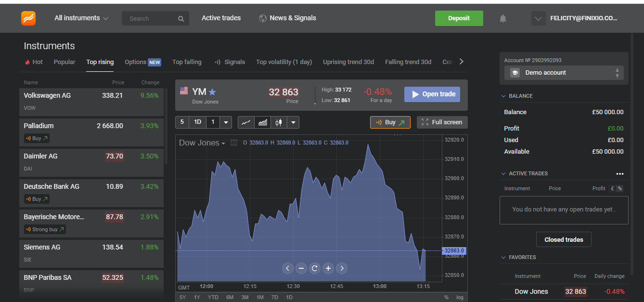
Task: Click the right sidebar scrollbar
Action: 631,154
